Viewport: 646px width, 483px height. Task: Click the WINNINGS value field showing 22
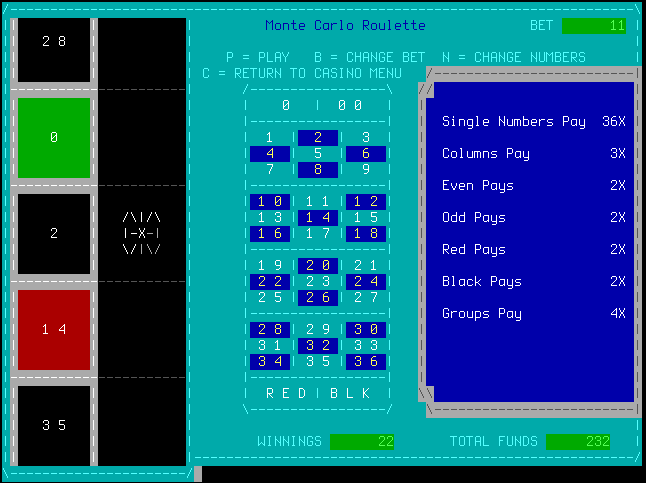click(362, 441)
